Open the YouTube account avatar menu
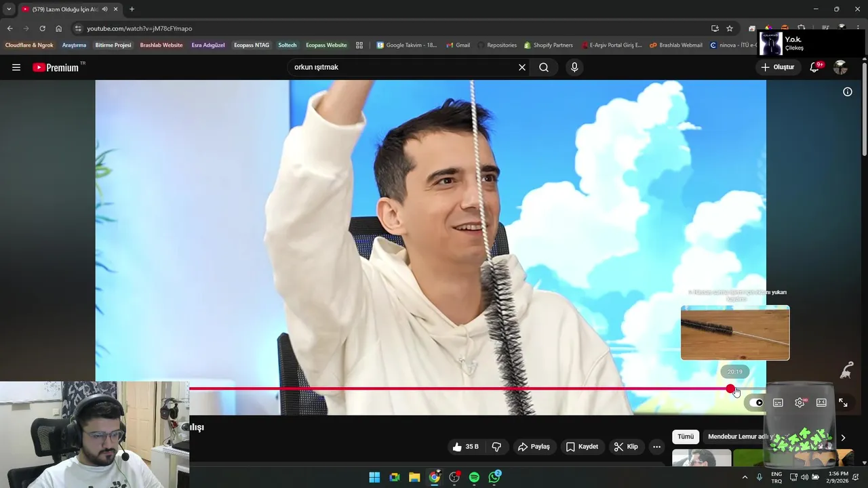The height and width of the screenshot is (488, 868). 840,67
